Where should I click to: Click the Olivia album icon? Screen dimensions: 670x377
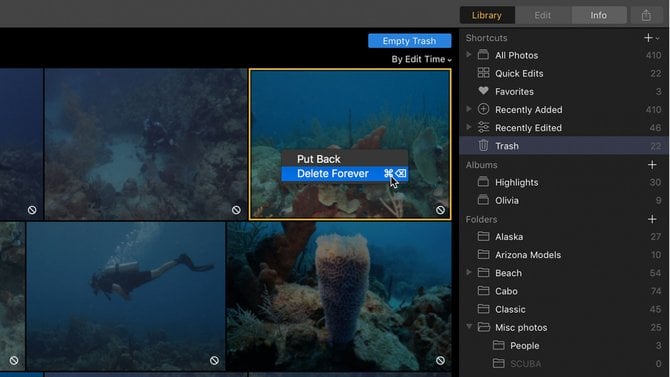coord(483,200)
